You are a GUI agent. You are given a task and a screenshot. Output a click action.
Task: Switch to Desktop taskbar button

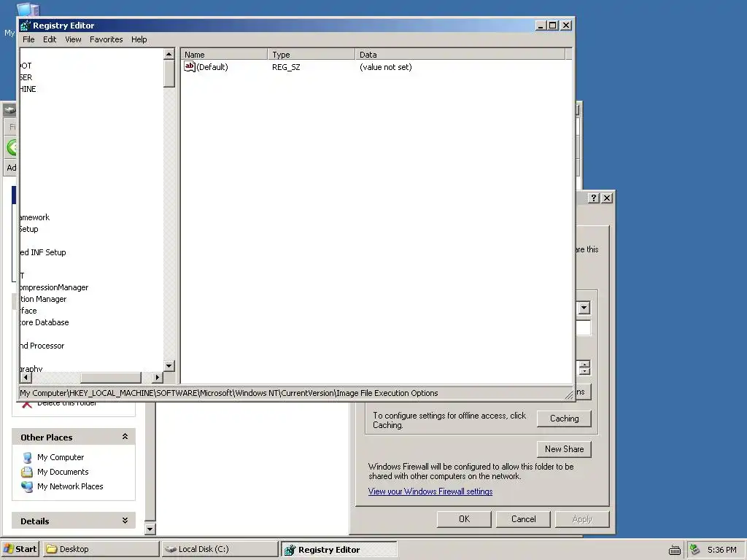pyautogui.click(x=101, y=549)
